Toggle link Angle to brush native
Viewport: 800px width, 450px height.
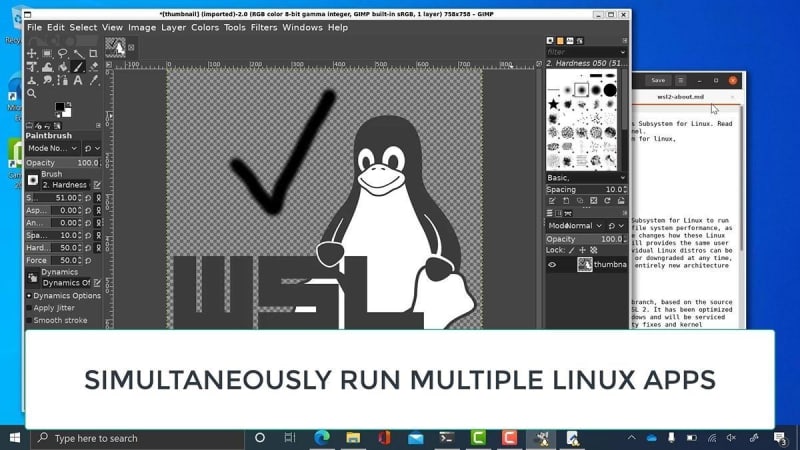[98, 223]
